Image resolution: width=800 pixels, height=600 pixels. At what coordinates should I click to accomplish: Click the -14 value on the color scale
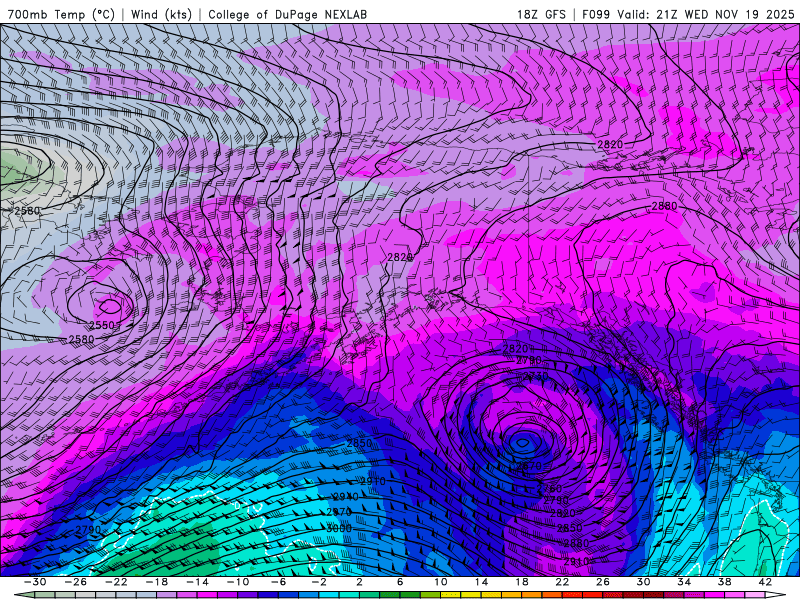click(x=197, y=582)
